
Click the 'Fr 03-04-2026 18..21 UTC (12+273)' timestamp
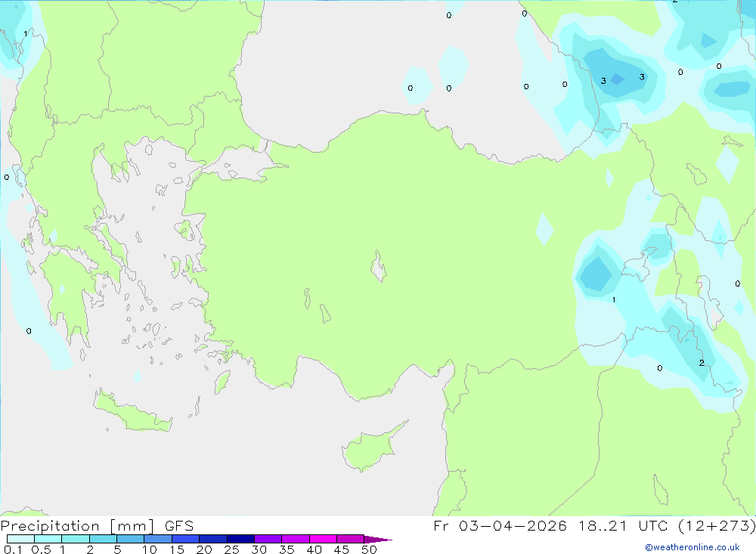point(594,526)
